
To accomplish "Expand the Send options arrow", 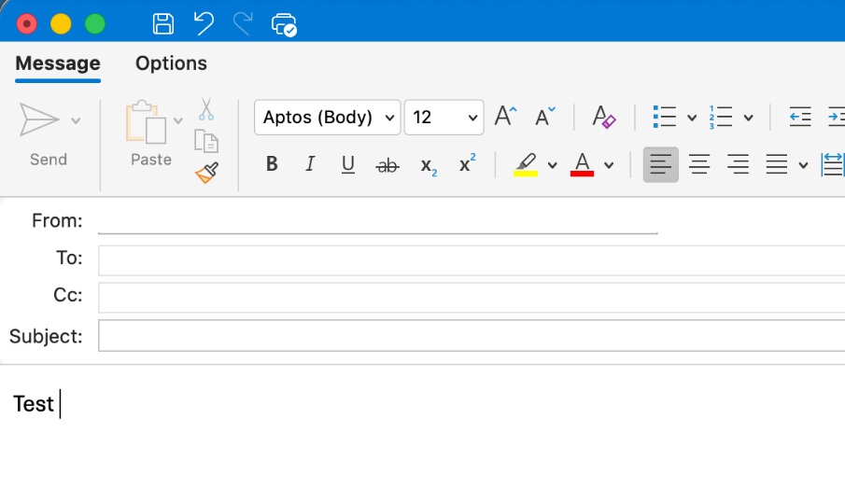I will (76, 120).
